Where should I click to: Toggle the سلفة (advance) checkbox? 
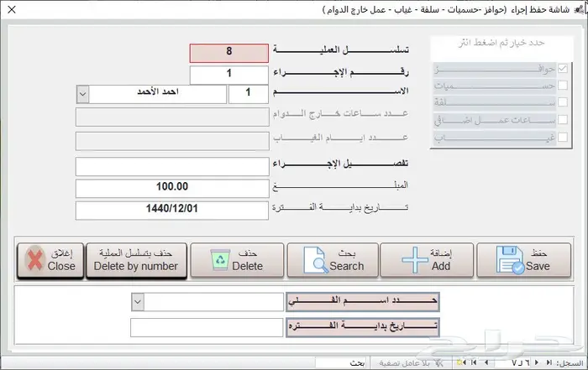pyautogui.click(x=563, y=102)
